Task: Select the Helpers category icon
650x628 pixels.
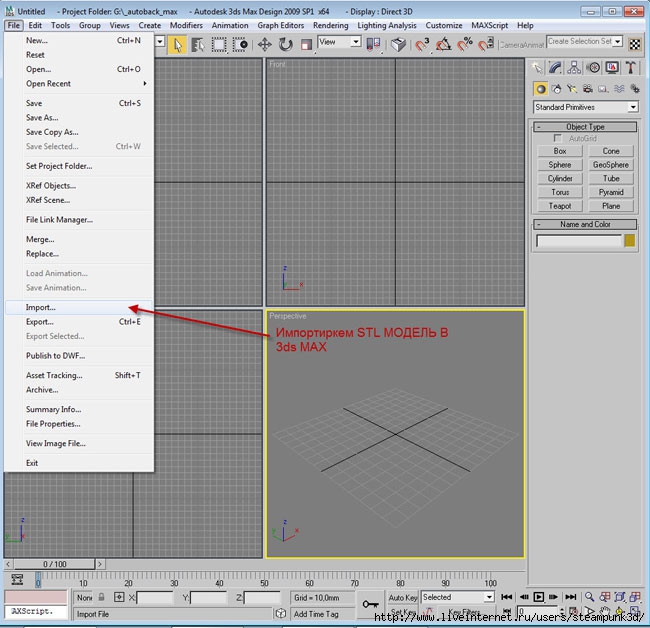Action: pyautogui.click(x=604, y=89)
